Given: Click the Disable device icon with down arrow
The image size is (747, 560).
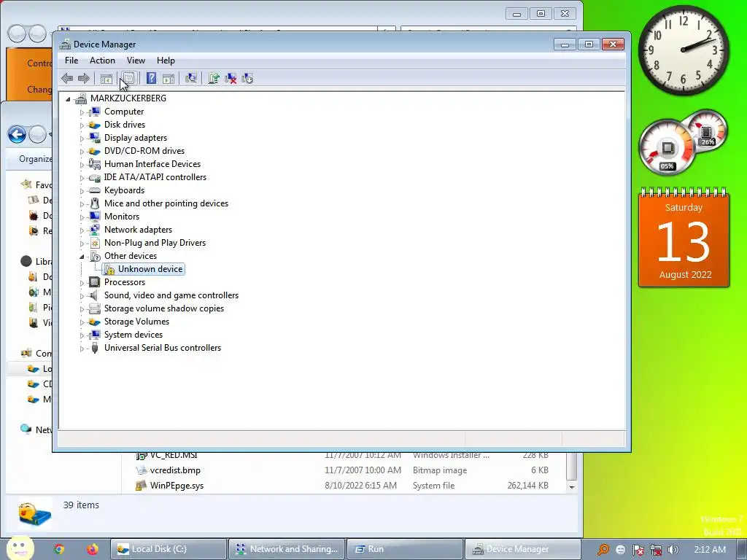Looking at the screenshot, I should point(247,79).
